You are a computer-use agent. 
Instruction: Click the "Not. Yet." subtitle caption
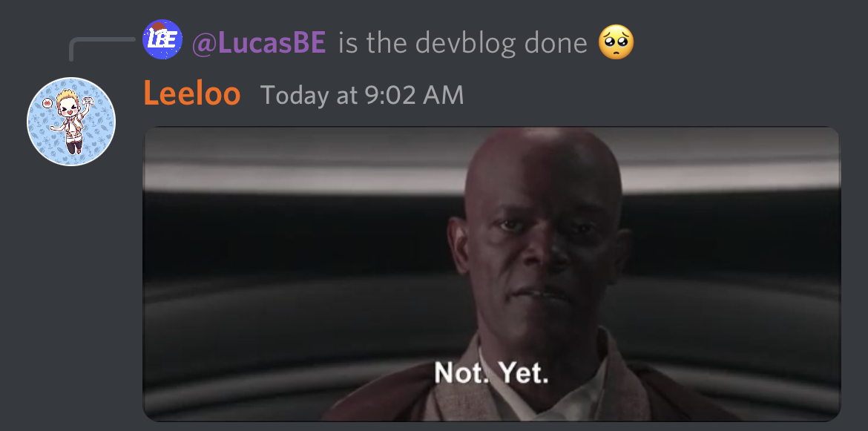point(492,372)
